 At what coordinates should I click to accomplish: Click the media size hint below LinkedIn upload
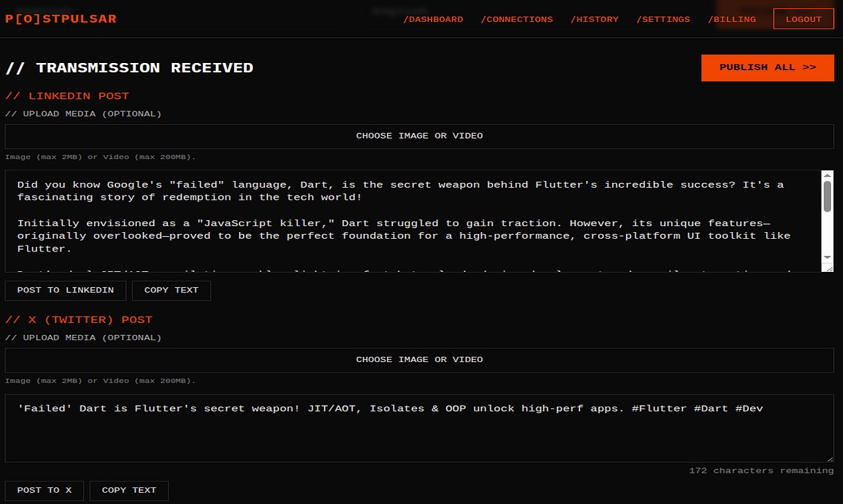pyautogui.click(x=100, y=157)
